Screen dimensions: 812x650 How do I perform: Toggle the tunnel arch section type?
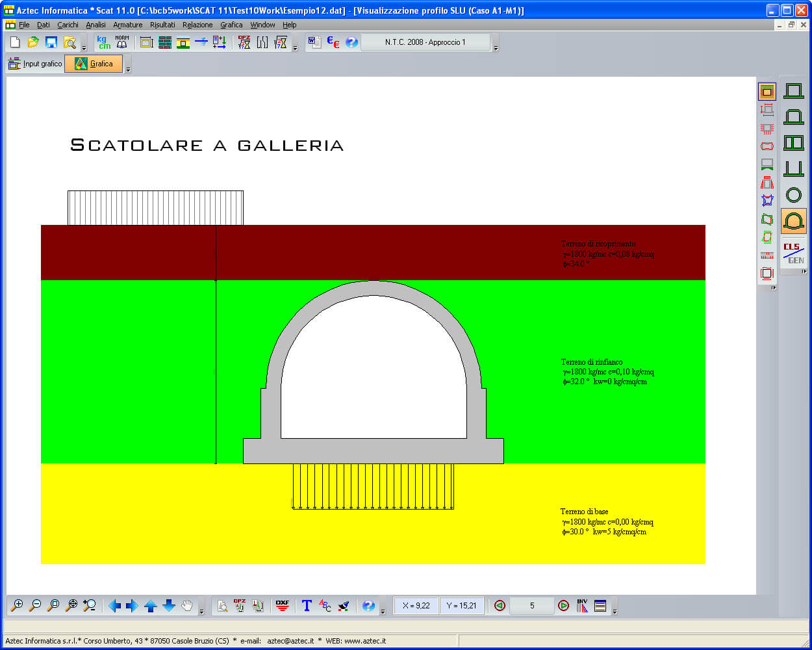[793, 221]
